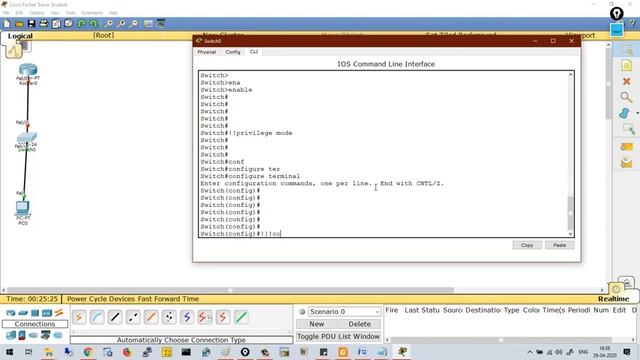
Task: Click the workspace horizontal scrollbar
Action: (x=230, y=290)
